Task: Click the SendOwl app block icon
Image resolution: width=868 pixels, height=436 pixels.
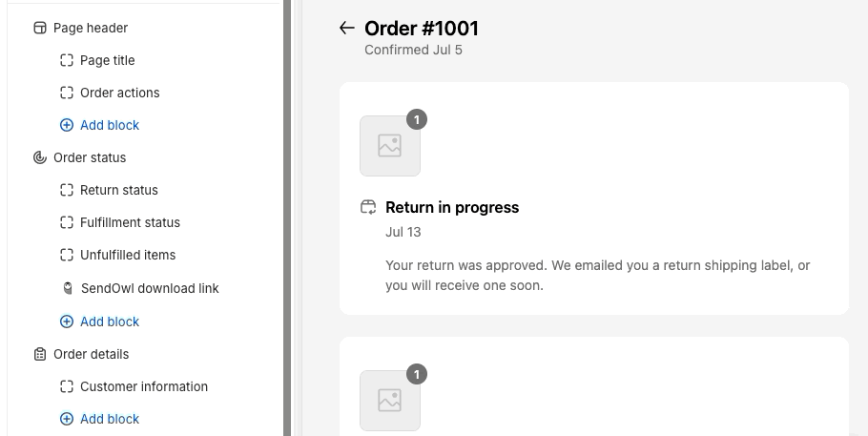Action: coord(67,288)
